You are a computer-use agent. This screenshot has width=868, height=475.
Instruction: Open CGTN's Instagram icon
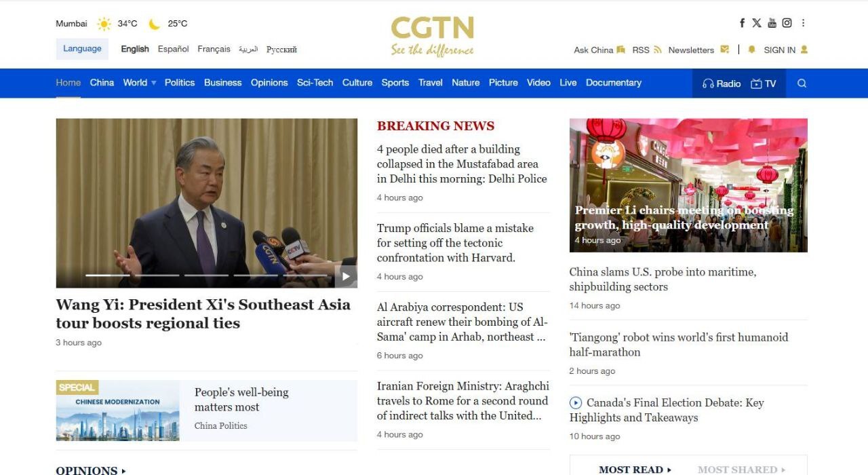point(787,23)
